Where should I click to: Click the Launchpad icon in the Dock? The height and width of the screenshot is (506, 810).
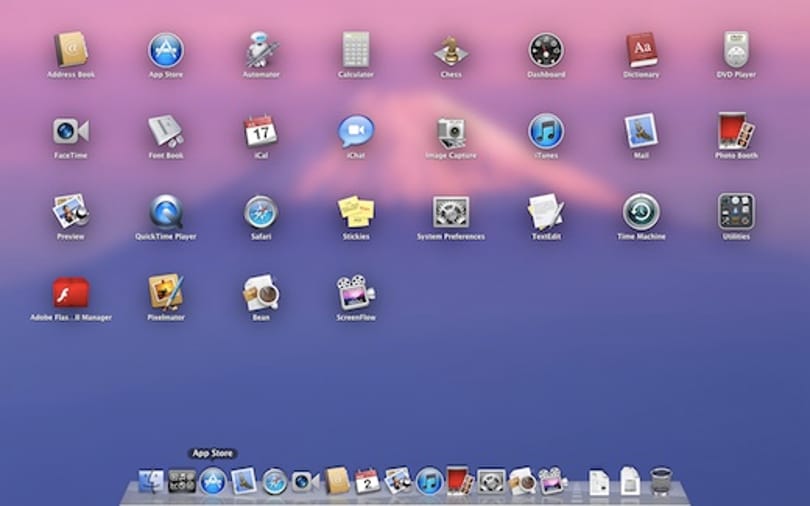[x=182, y=481]
